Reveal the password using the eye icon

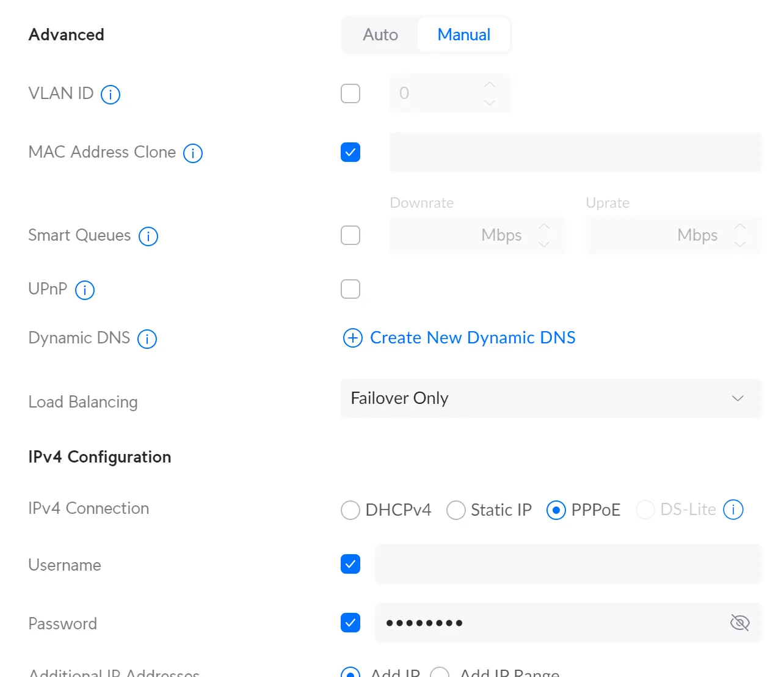pos(739,623)
